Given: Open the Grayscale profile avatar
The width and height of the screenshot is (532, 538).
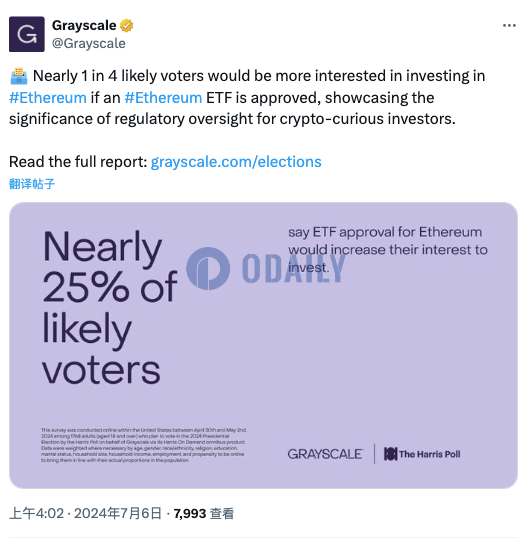Looking at the screenshot, I should point(27,34).
